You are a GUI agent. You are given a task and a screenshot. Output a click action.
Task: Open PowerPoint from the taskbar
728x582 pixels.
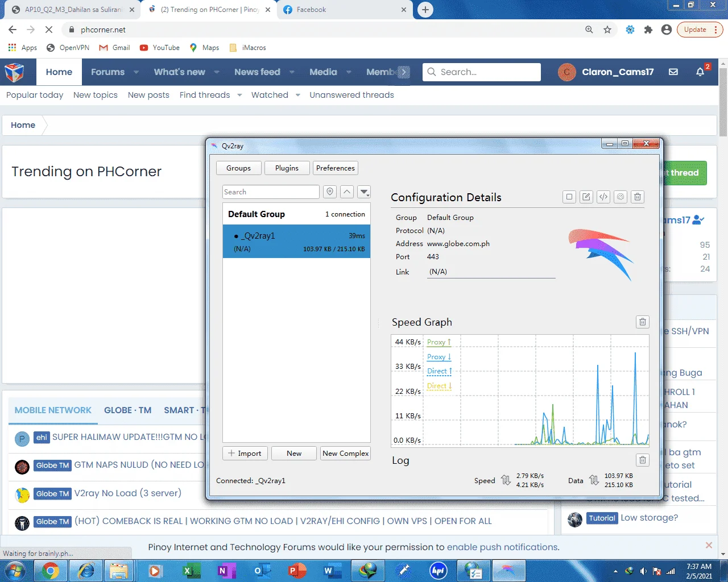(296, 571)
